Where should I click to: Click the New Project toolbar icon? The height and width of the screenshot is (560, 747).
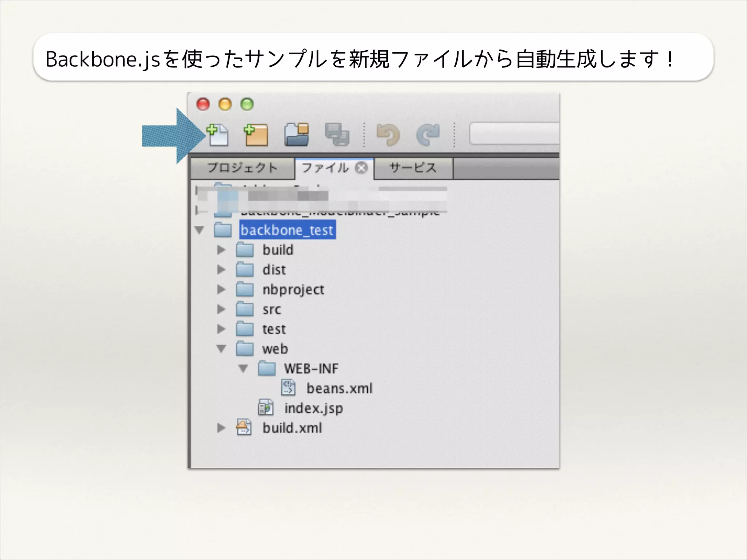256,135
